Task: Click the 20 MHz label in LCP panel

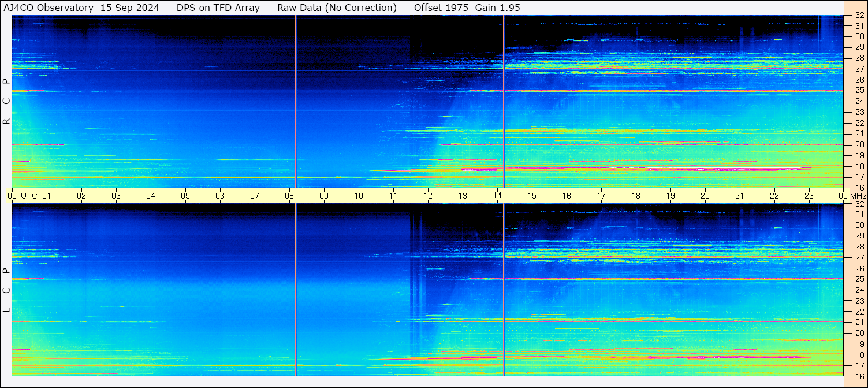Action: [x=859, y=333]
